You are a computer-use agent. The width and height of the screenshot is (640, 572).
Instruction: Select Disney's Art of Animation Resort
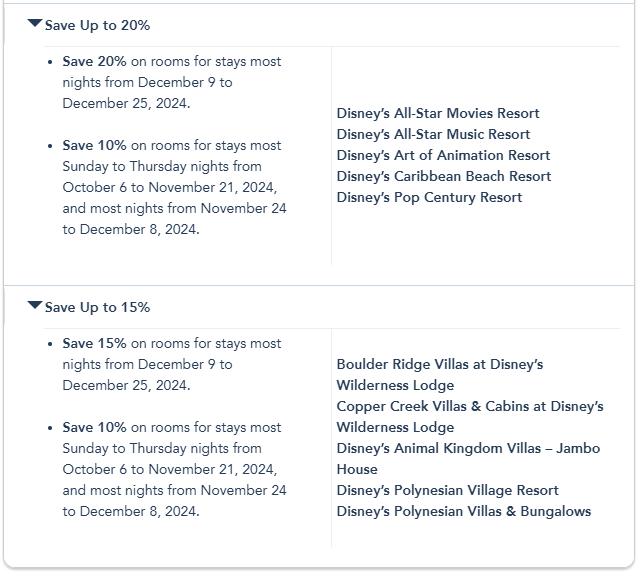(443, 155)
